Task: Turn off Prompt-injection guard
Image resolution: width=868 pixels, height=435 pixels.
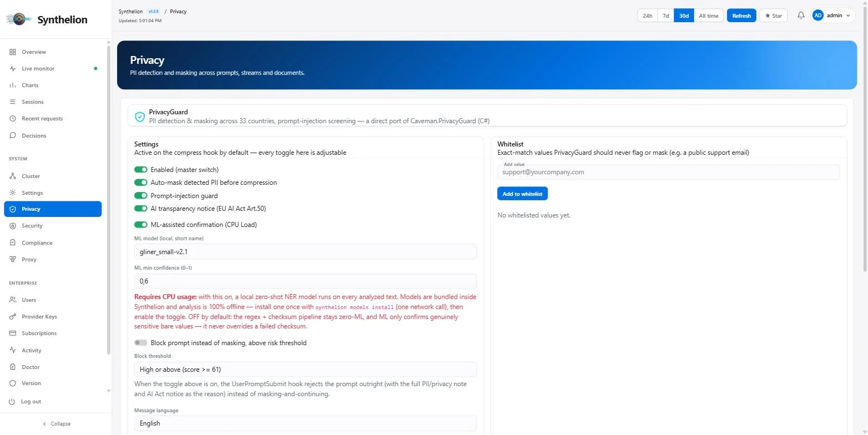Action: tap(141, 196)
